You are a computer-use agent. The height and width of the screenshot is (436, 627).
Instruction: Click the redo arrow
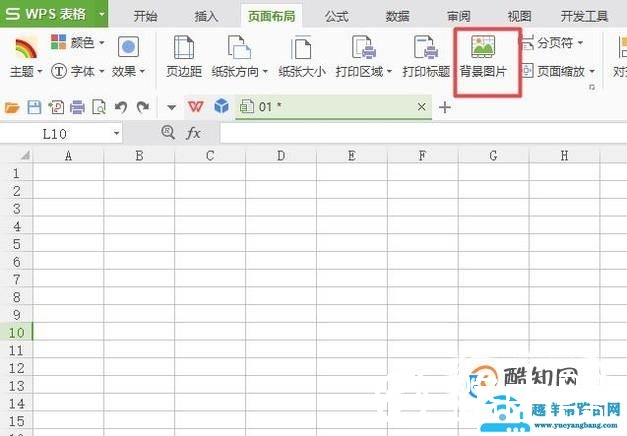click(143, 107)
